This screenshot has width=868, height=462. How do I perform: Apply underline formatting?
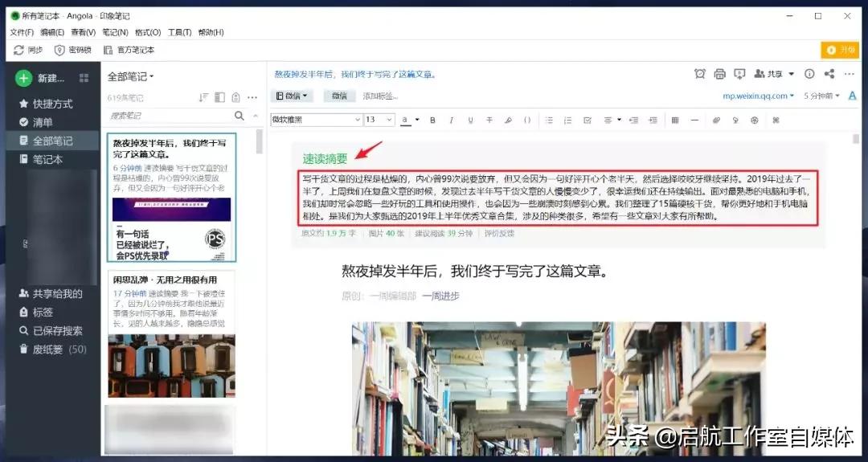click(x=470, y=120)
